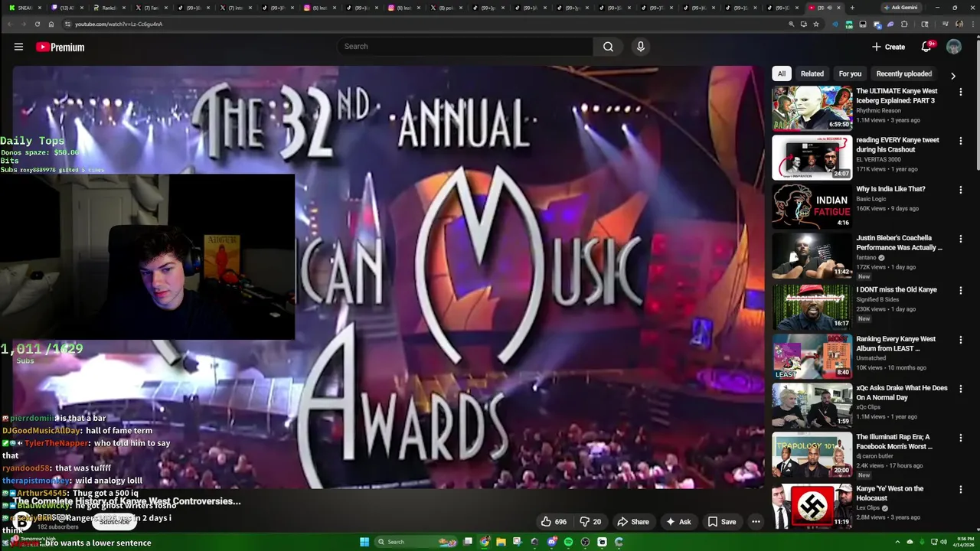980x551 pixels.
Task: Open options for reading EVERY Kanye tweet video
Action: pos(960,141)
